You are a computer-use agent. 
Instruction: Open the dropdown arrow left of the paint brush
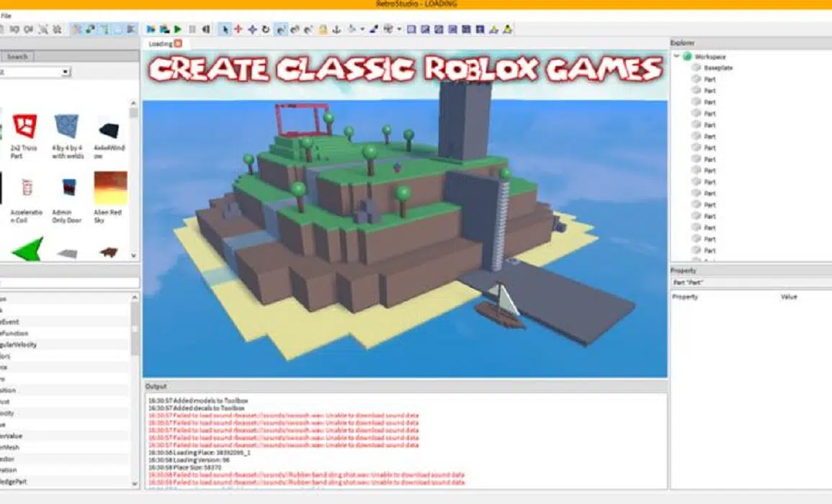[x=362, y=30]
